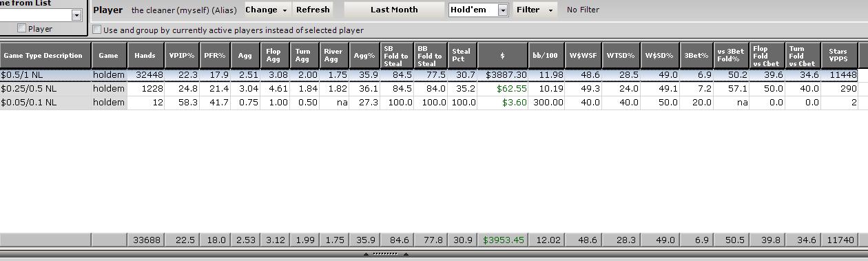
Task: Sort by VPIP% column header
Action: click(x=182, y=55)
